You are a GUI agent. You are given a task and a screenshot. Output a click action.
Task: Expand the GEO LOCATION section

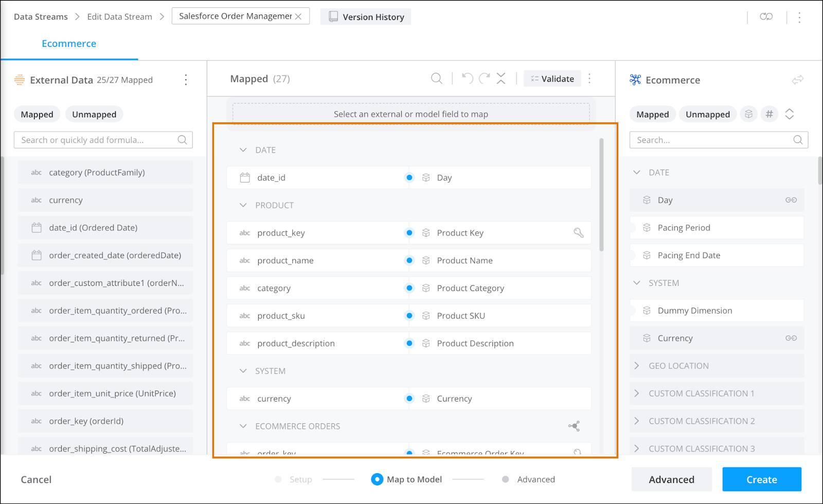638,366
